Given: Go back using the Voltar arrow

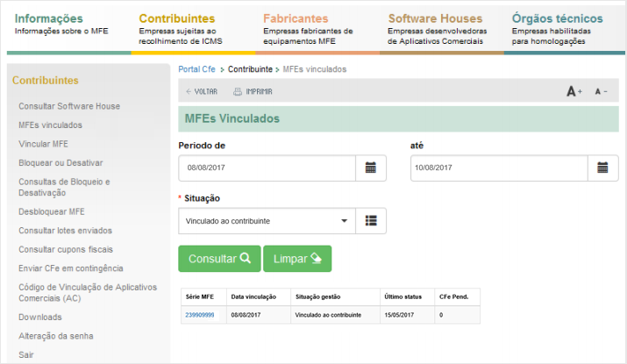Looking at the screenshot, I should point(189,91).
